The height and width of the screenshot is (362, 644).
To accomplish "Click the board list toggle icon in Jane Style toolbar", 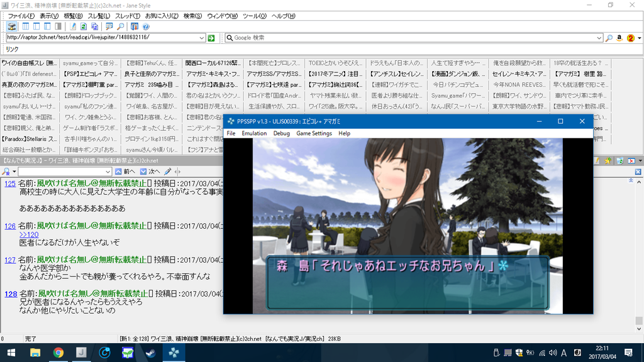I will 11,26.
